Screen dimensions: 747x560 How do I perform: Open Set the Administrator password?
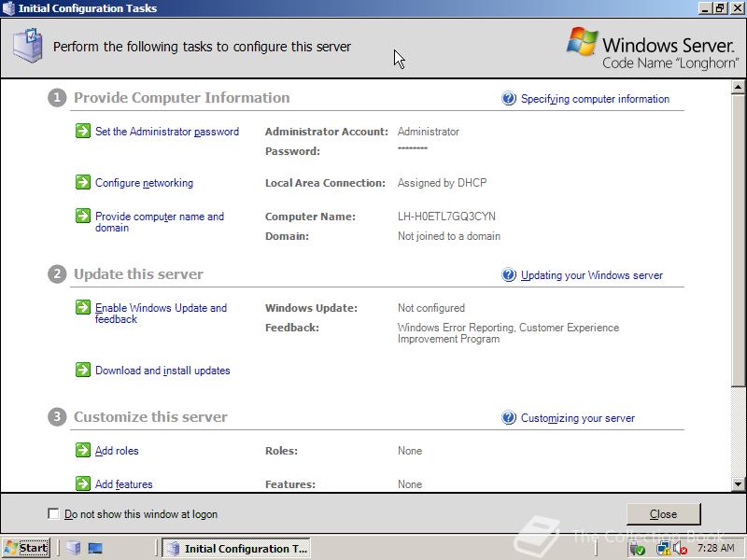click(x=167, y=132)
